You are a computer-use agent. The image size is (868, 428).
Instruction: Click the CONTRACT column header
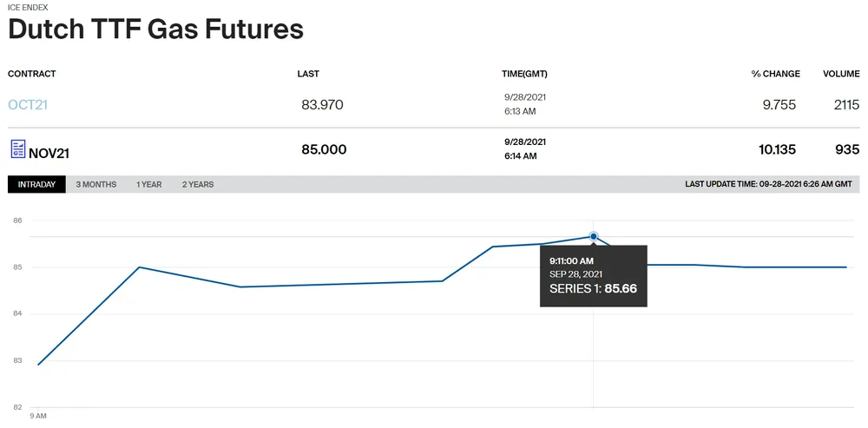[31, 74]
